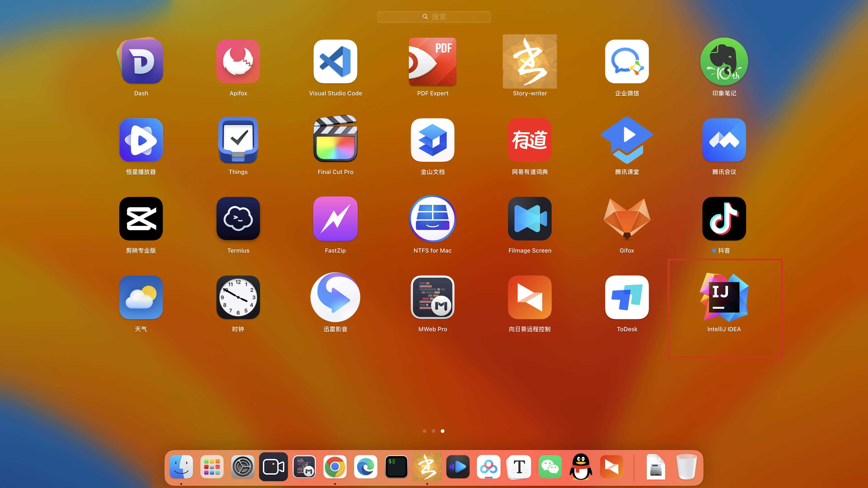Viewport: 868px width, 488px height.
Task: Open Baidu Netdisk from the Dock
Action: coord(488,467)
